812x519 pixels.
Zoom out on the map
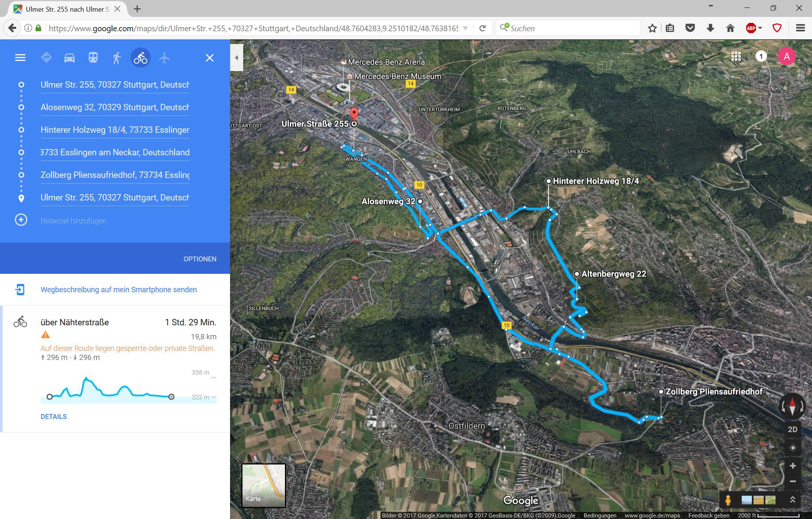pyautogui.click(x=792, y=481)
